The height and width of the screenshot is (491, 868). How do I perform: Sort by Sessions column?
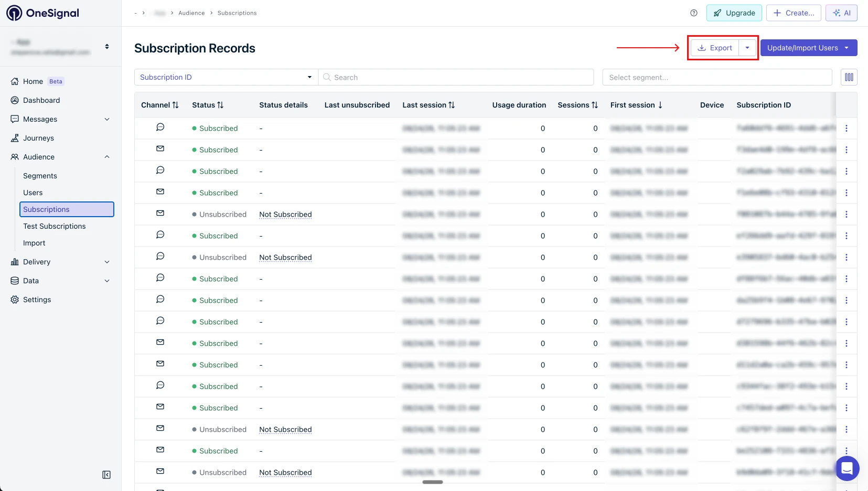[577, 105]
